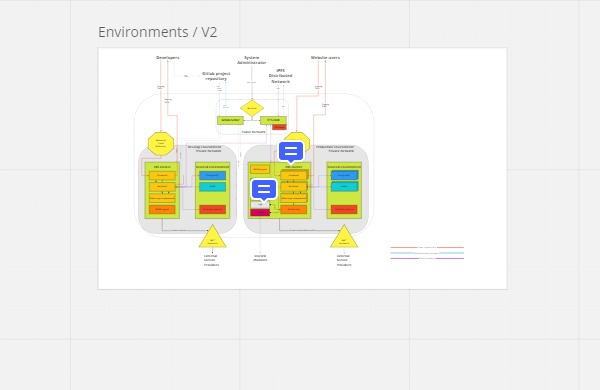The image size is (600, 390).
Task: Select the red box in development secured environment
Action: pyautogui.click(x=212, y=209)
